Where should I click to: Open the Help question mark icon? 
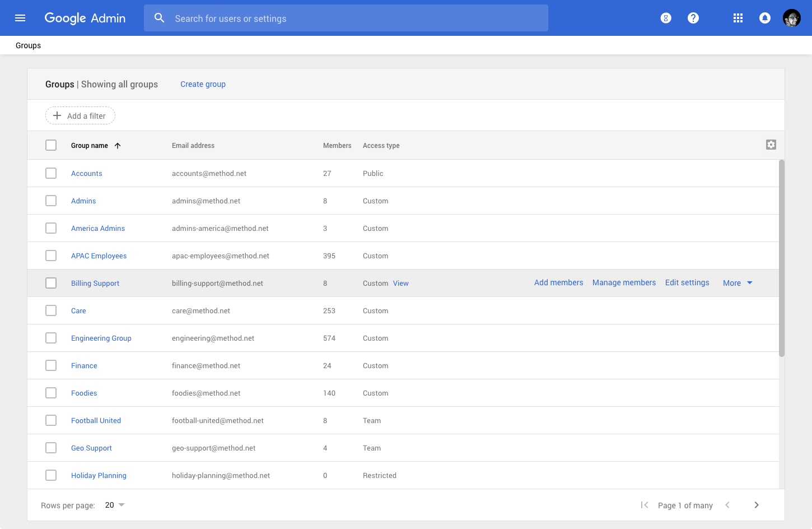693,18
